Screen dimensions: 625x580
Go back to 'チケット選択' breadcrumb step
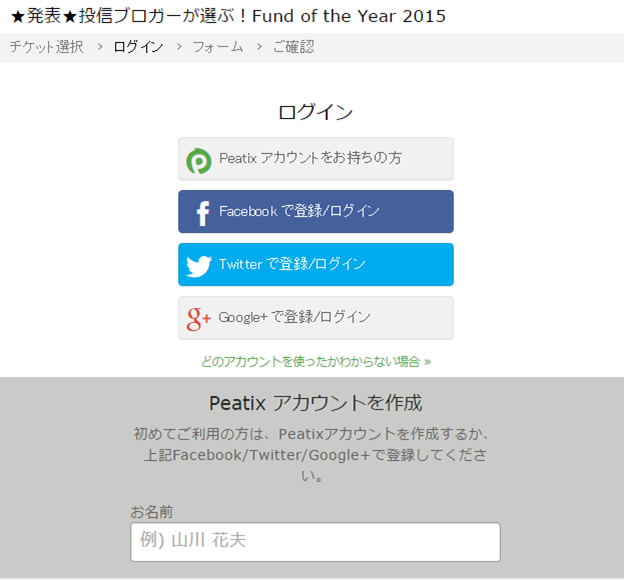(47, 47)
